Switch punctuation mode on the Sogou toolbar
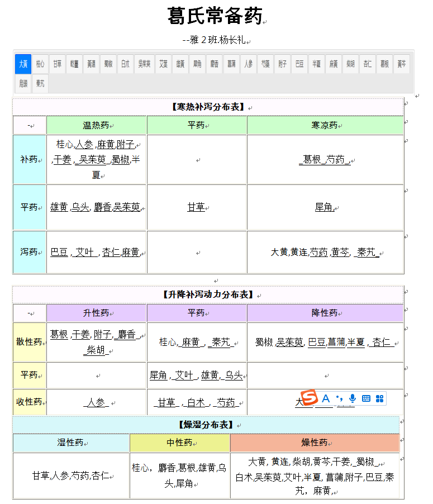The image size is (433, 504). pos(339,398)
